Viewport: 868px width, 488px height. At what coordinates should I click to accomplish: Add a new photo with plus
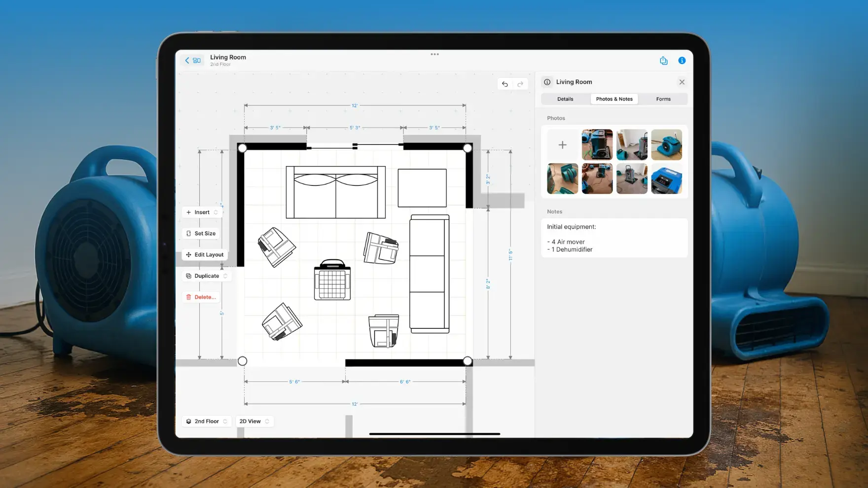coord(562,145)
